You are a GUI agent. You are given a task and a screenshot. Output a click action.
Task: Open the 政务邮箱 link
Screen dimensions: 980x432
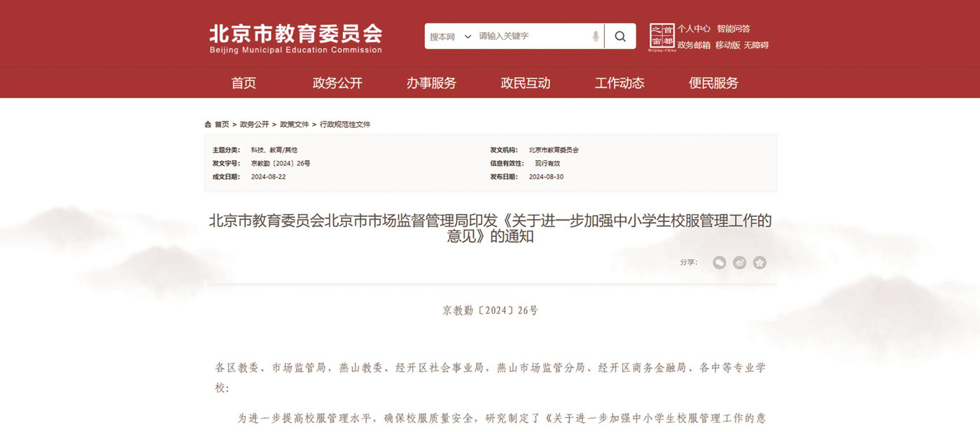click(x=694, y=46)
